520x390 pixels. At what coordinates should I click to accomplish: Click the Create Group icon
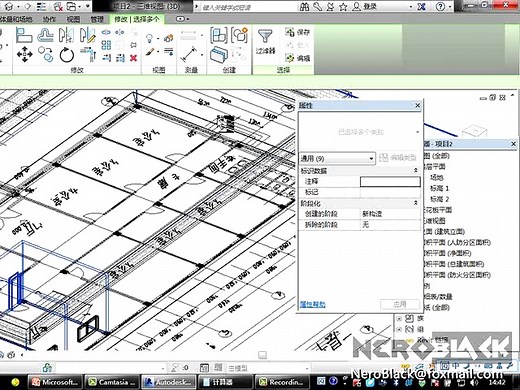(x=239, y=35)
